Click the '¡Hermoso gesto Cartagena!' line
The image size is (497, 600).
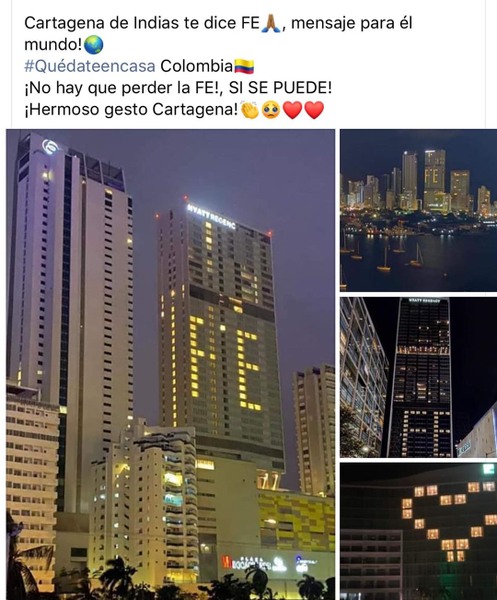click(x=131, y=110)
